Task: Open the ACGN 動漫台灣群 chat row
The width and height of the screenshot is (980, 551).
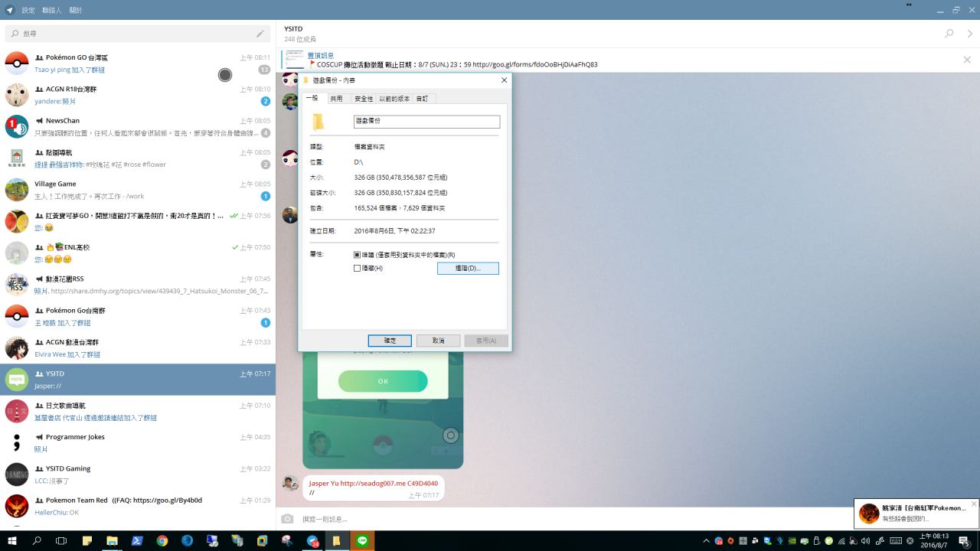Action: (138, 348)
